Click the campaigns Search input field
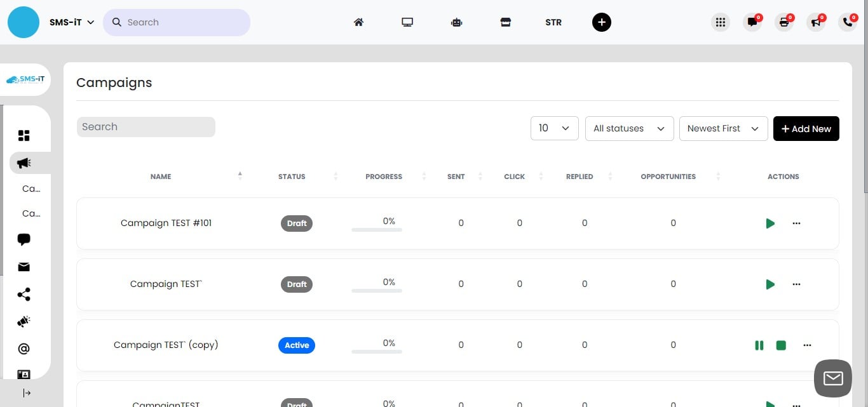Viewport: 868px width, 407px height. (146, 127)
